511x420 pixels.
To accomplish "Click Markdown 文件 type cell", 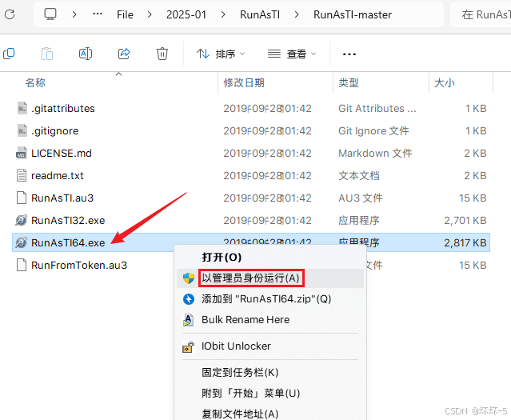I will pyautogui.click(x=375, y=154).
